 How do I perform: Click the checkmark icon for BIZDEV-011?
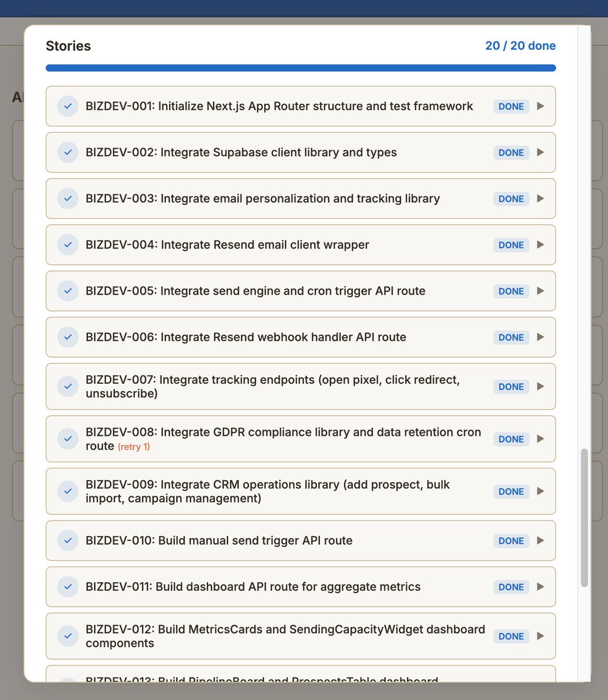coord(68,587)
